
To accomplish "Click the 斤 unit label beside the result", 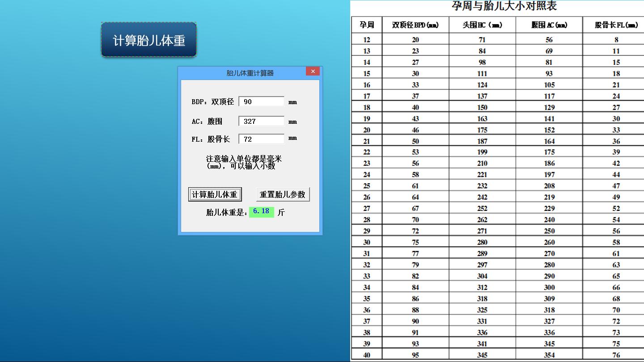I will point(281,212).
